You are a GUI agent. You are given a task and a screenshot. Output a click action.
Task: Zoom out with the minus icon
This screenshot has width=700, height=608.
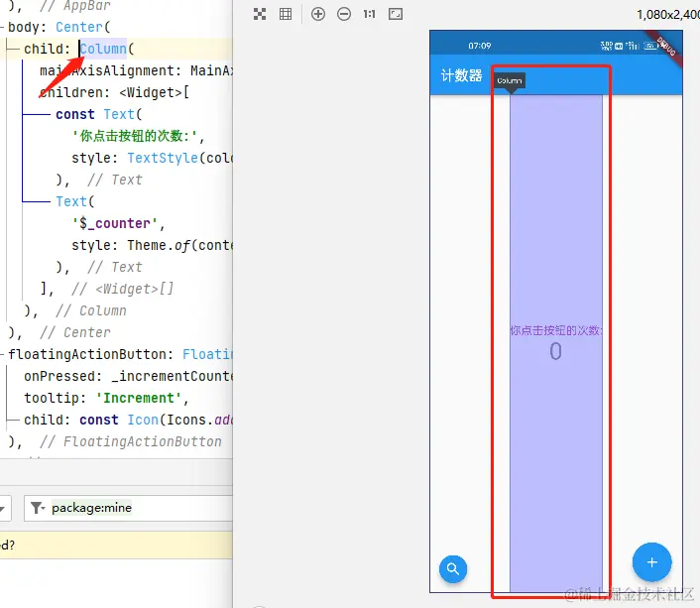coord(344,14)
